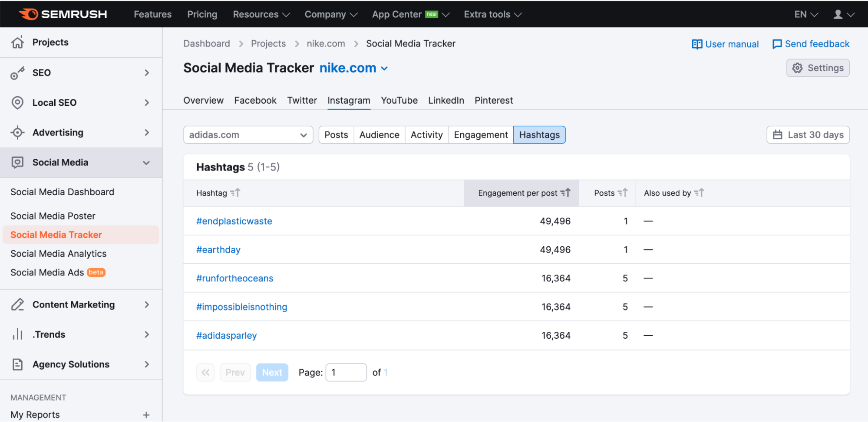The width and height of the screenshot is (868, 422).
Task: Open the #adidasparley hashtag link
Action: [x=226, y=336]
